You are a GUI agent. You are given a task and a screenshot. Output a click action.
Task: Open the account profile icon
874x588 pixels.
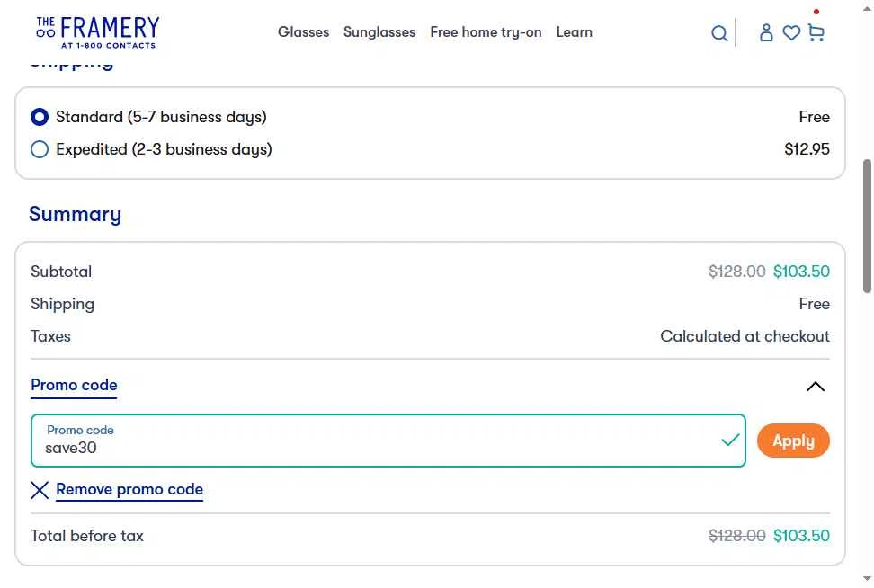click(766, 32)
